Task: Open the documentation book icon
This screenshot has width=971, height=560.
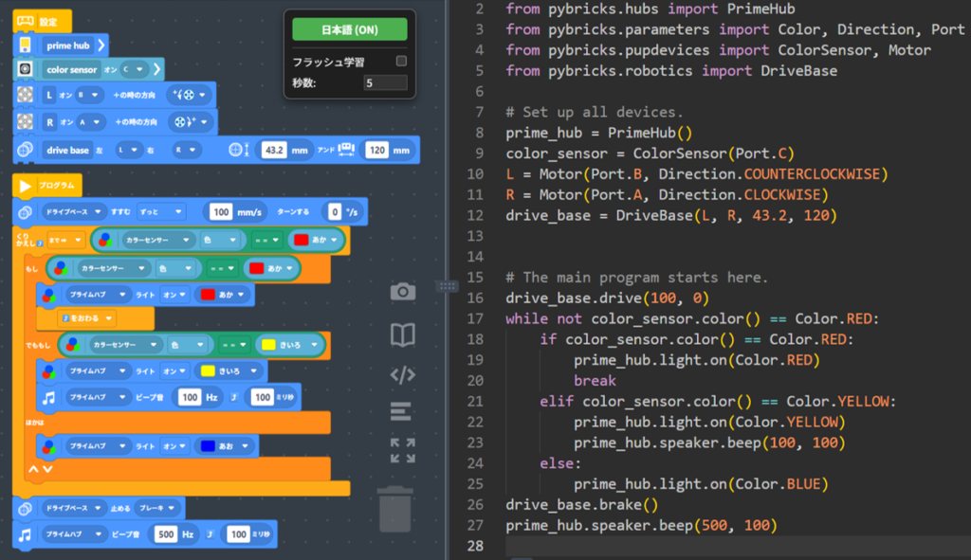Action: click(x=403, y=334)
